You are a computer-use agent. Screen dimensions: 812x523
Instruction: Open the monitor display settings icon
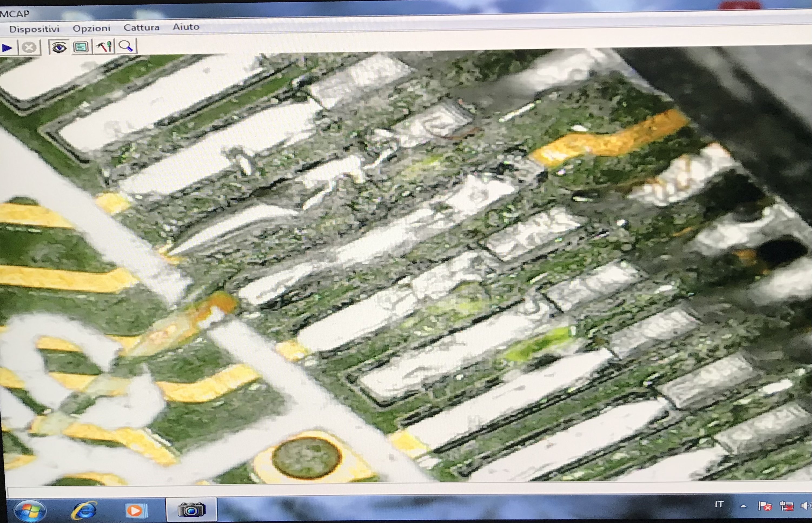(81, 47)
